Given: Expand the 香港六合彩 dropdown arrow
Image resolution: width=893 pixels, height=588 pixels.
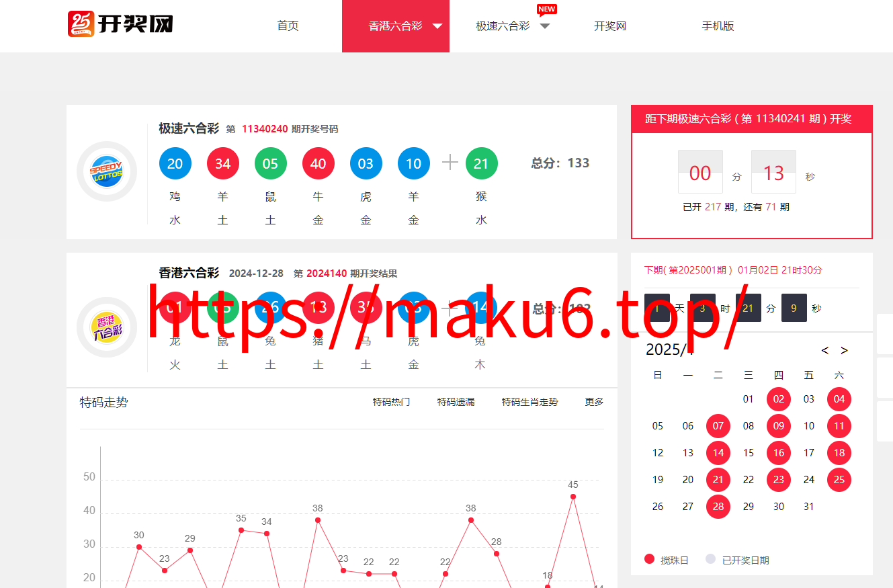Looking at the screenshot, I should pyautogui.click(x=437, y=26).
